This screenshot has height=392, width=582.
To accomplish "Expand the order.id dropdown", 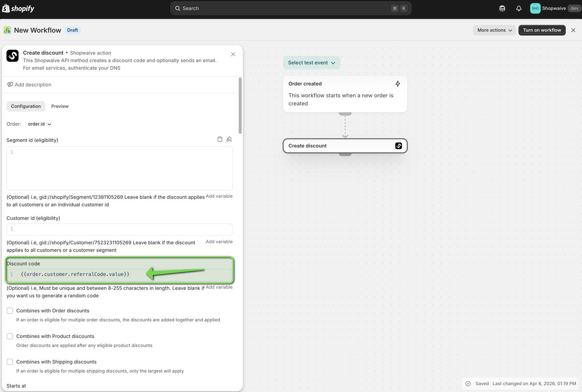I will [x=40, y=124].
